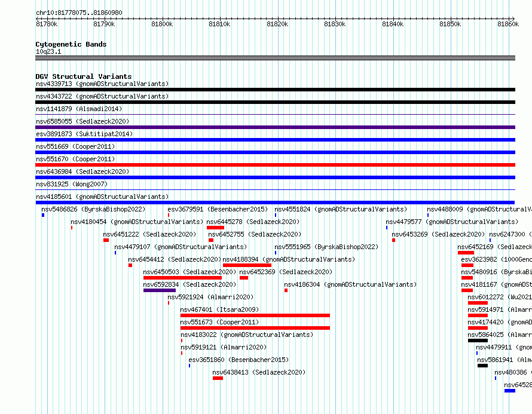Open the nsv4181167 variant label
Image resolution: width=532 pixels, height=414 pixels.
pyautogui.click(x=496, y=284)
